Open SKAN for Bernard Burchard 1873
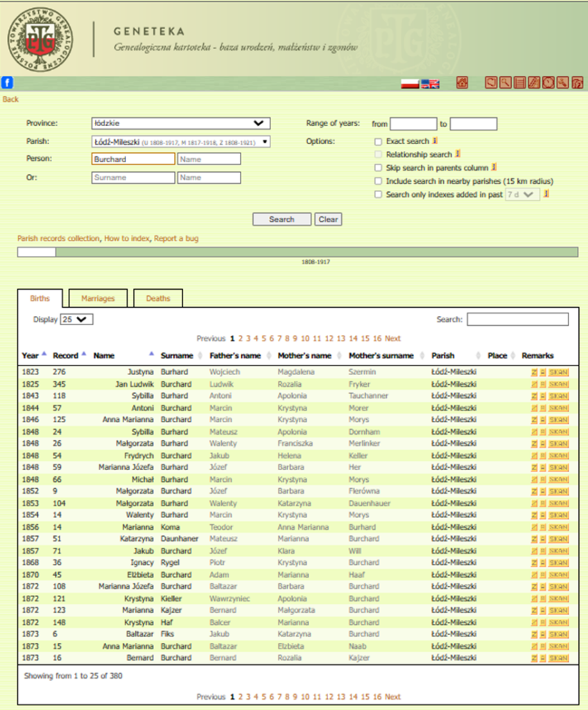Viewport: 588px width, 710px height. (559, 659)
